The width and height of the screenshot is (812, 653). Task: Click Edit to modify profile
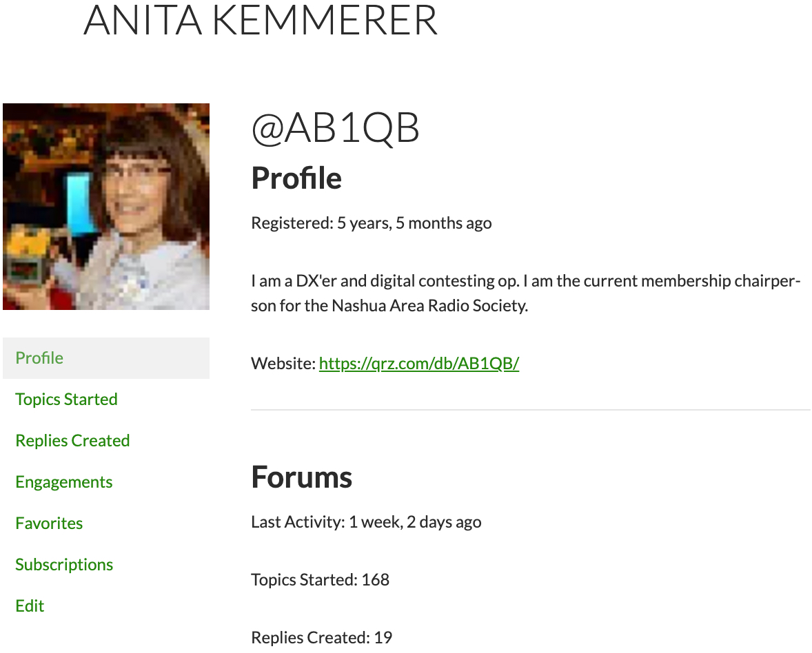pos(30,606)
